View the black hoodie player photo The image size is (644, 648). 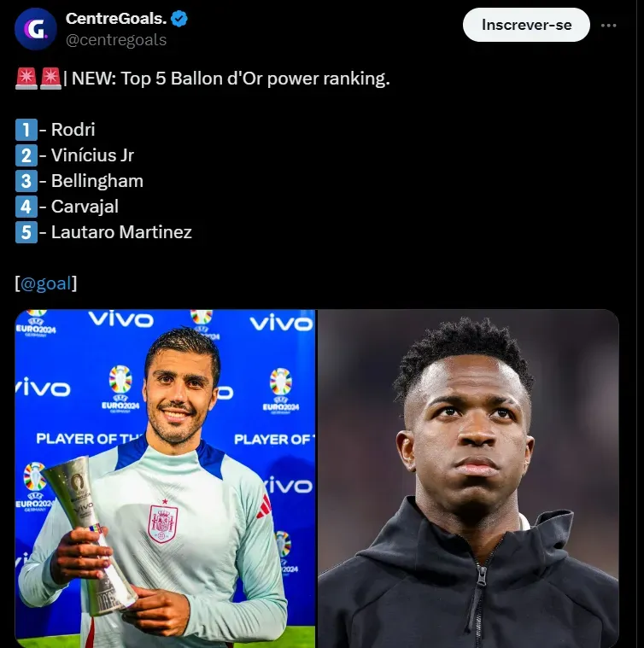(x=468, y=479)
